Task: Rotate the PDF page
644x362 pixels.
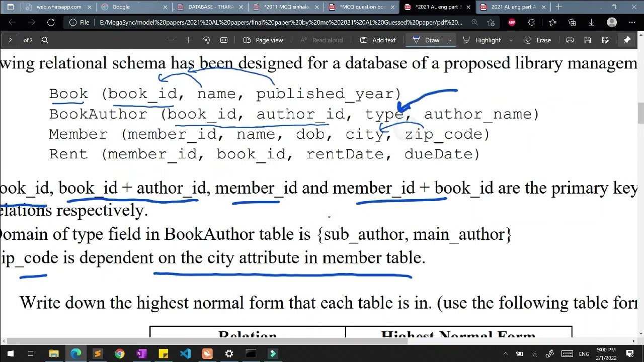Action: [206, 40]
